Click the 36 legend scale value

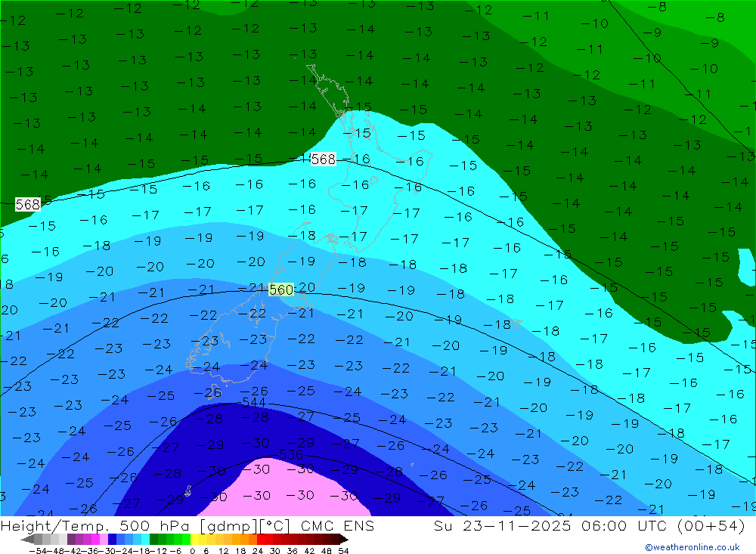pyautogui.click(x=292, y=551)
